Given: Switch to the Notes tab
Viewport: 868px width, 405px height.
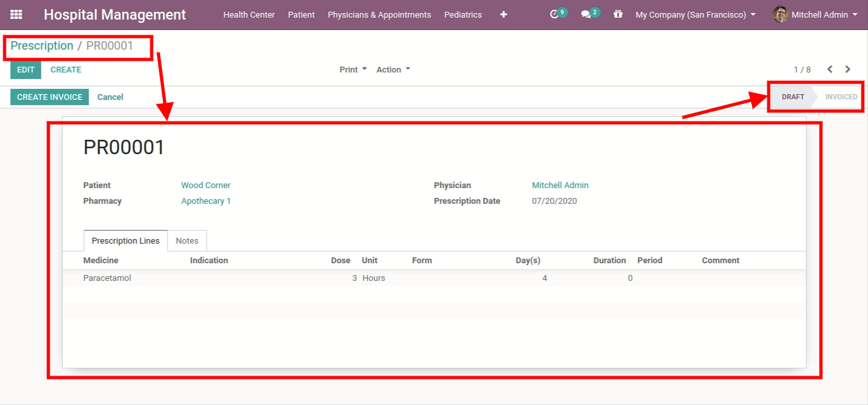Looking at the screenshot, I should (187, 241).
